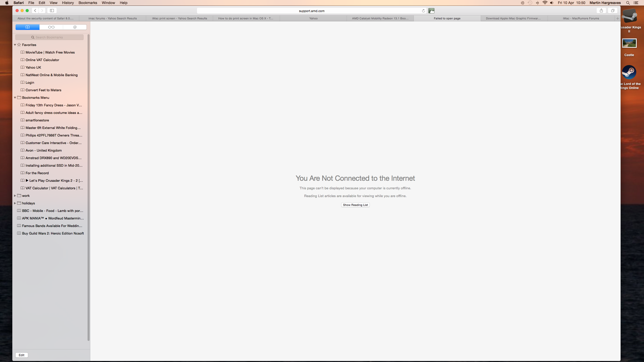Click the Safari back navigation arrow
The height and width of the screenshot is (362, 644).
coord(35,11)
